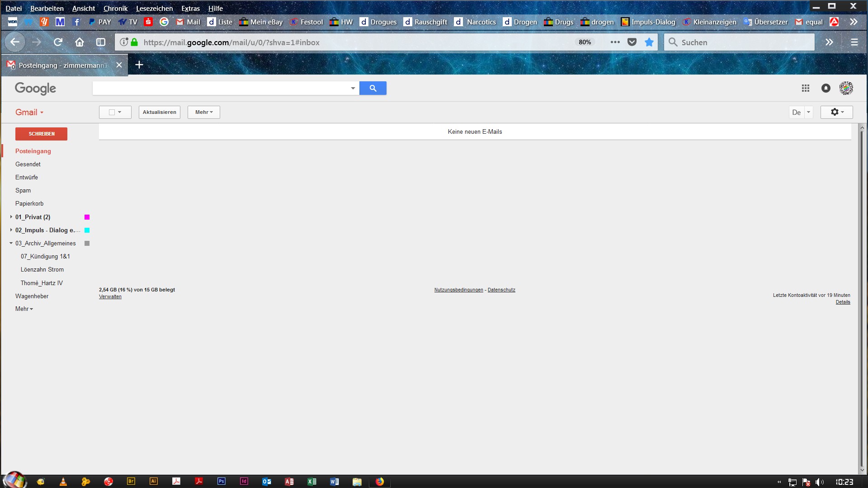Go to Firefox home page icon

[80, 42]
